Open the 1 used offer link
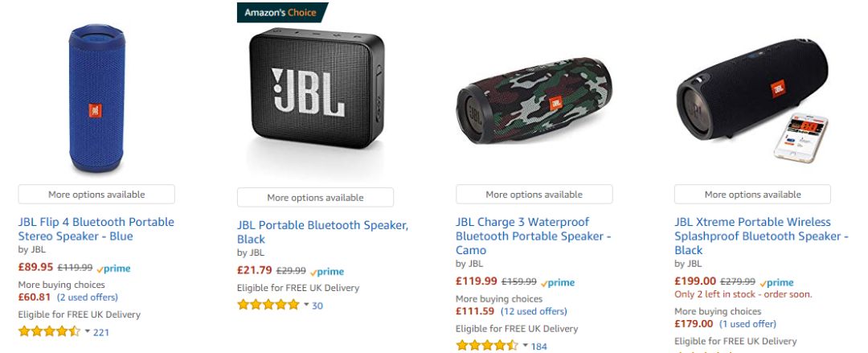 coord(747,324)
